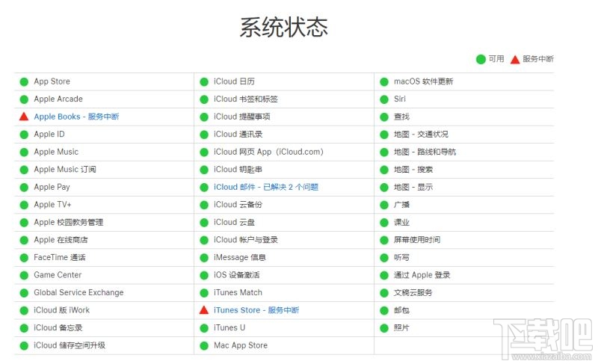The image size is (598, 364).
Task: Click the green dot beside Siri
Action: (384, 99)
